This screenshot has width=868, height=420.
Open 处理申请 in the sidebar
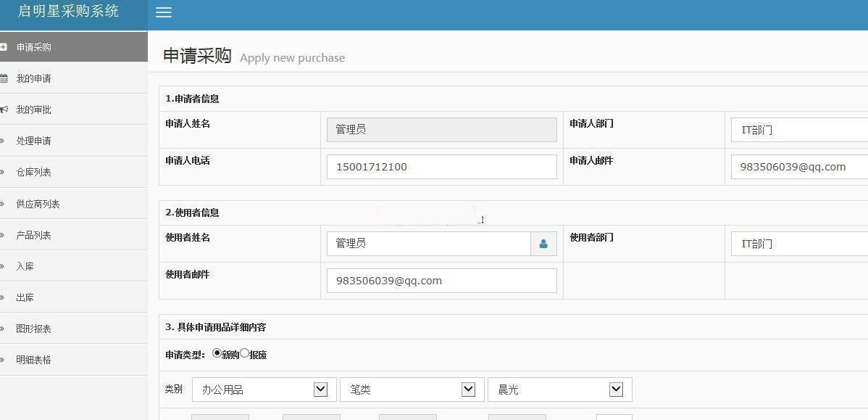[x=33, y=141]
